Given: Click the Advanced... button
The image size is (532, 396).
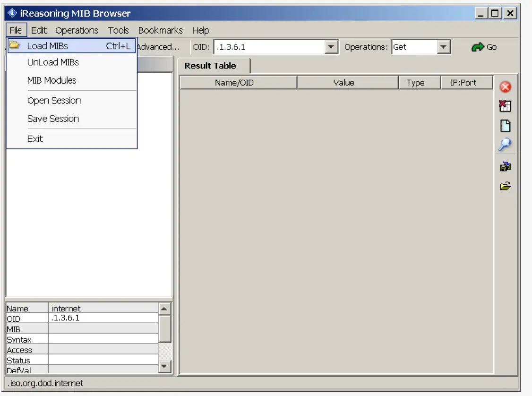Looking at the screenshot, I should click(158, 47).
